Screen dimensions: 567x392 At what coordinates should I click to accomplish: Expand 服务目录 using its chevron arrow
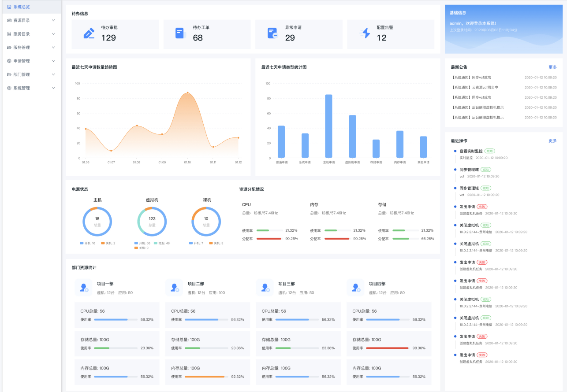coord(53,34)
